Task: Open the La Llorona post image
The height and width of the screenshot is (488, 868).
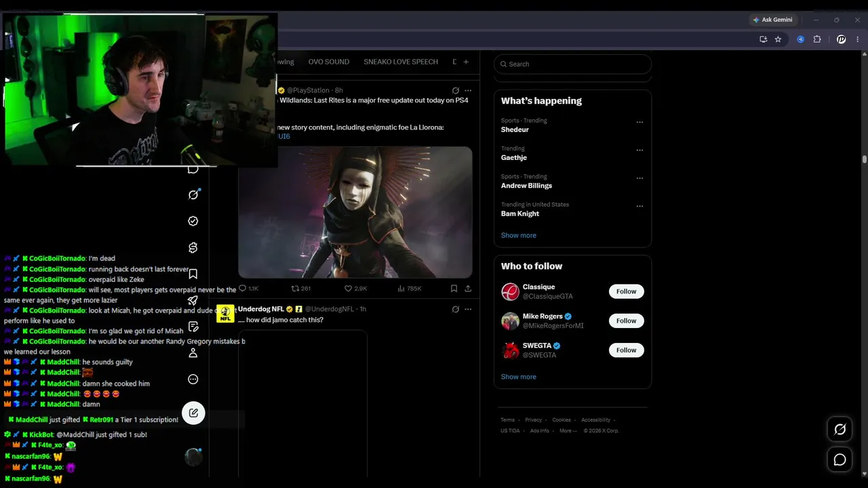Action: (x=355, y=212)
